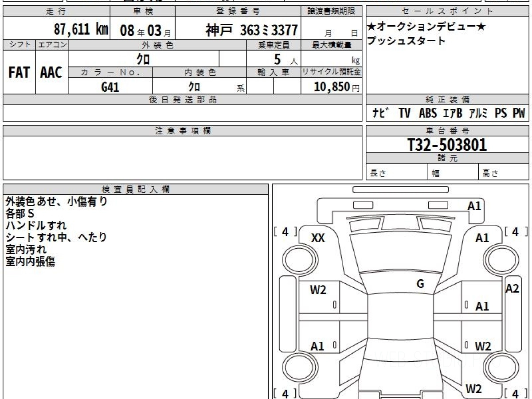Select the 車台番号 header
The width and height of the screenshot is (532, 399).
[447, 131]
